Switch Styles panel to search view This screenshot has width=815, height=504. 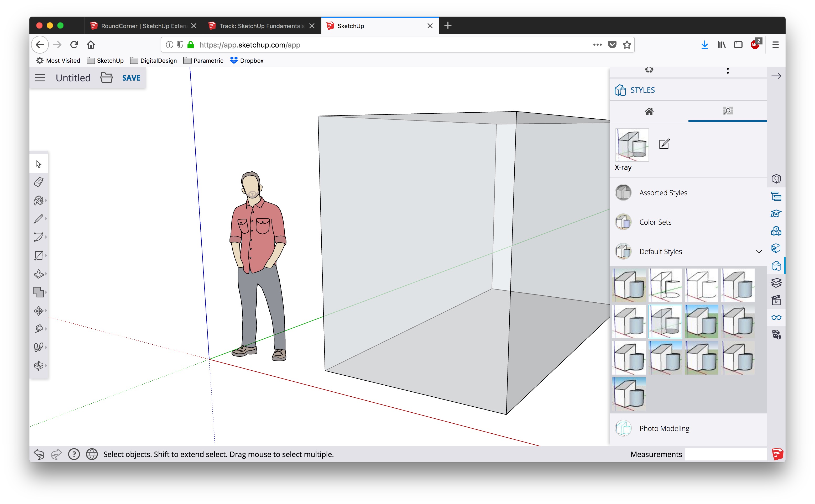728,111
